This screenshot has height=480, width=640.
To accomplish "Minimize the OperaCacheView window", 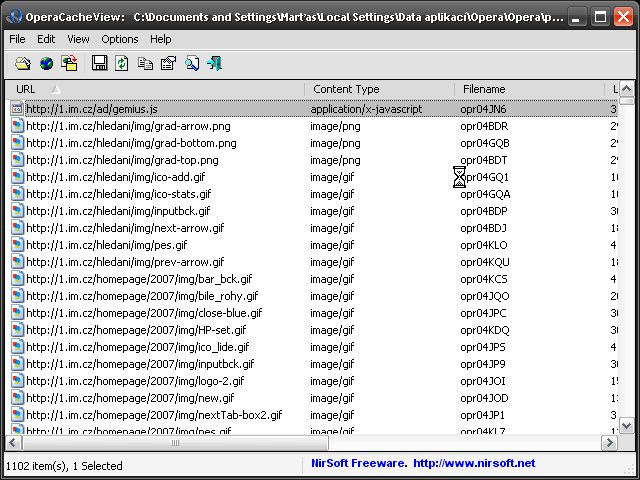I will (x=576, y=17).
